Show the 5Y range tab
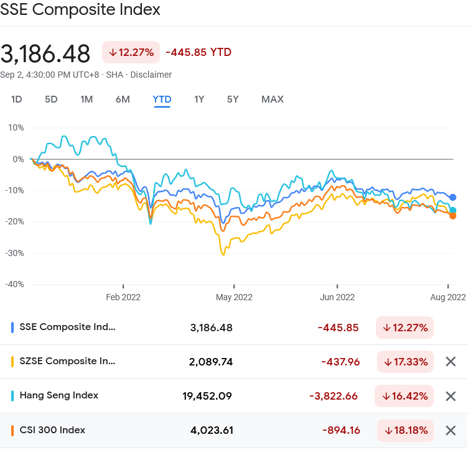The width and height of the screenshot is (476, 450). [x=233, y=99]
